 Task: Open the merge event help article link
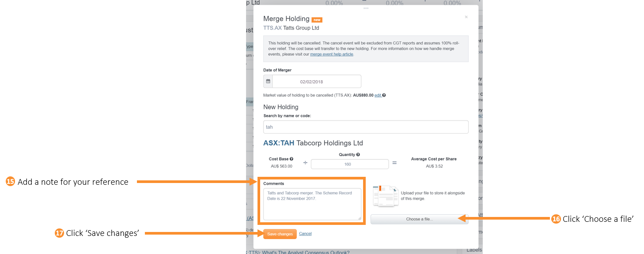pyautogui.click(x=332, y=54)
